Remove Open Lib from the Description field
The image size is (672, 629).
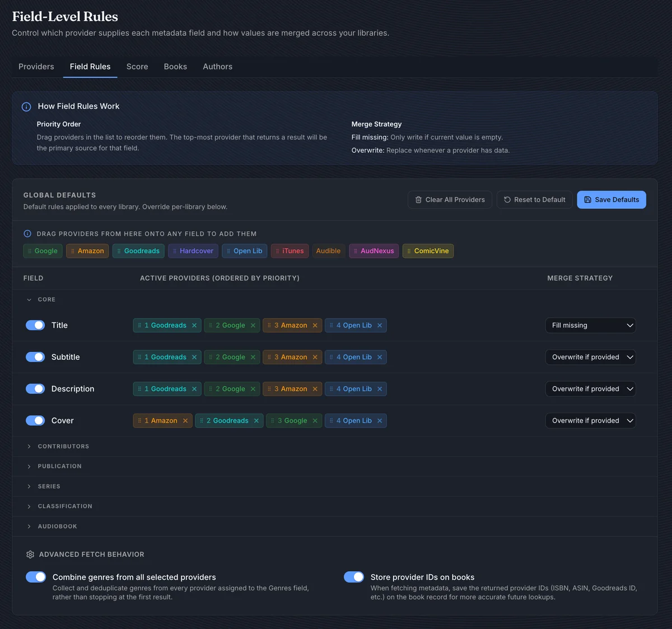(380, 389)
